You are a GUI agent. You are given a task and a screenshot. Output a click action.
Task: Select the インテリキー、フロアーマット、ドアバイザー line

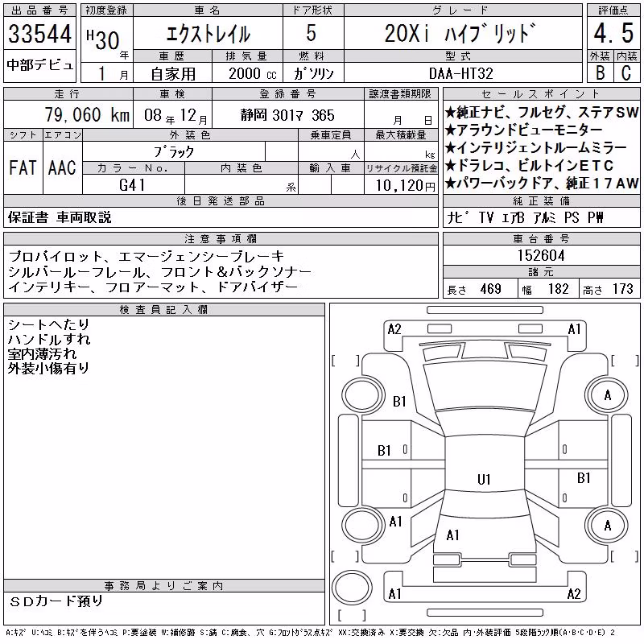point(153,287)
